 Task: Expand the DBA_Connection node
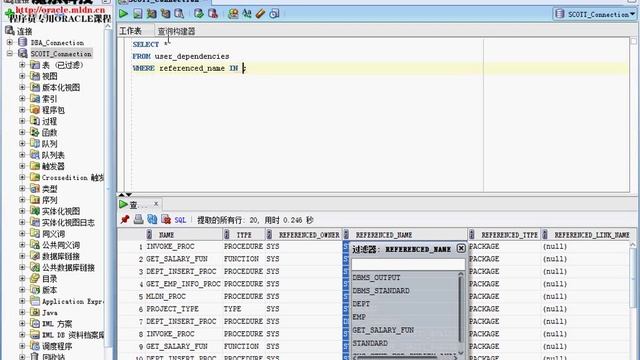click(x=9, y=42)
